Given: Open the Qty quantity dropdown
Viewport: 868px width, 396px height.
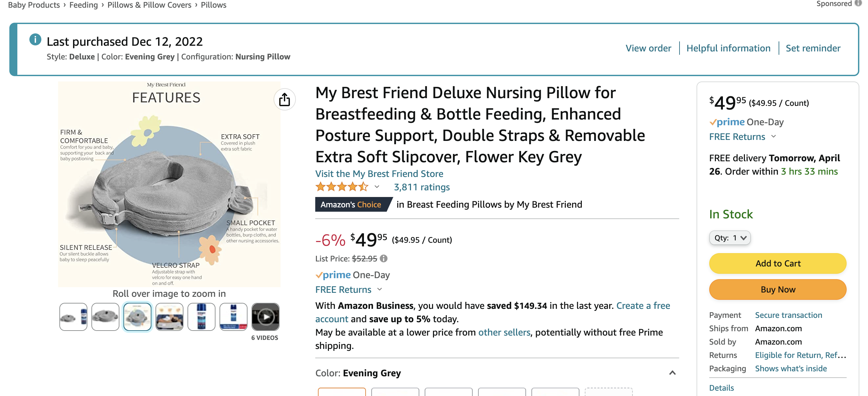Looking at the screenshot, I should tap(730, 238).
